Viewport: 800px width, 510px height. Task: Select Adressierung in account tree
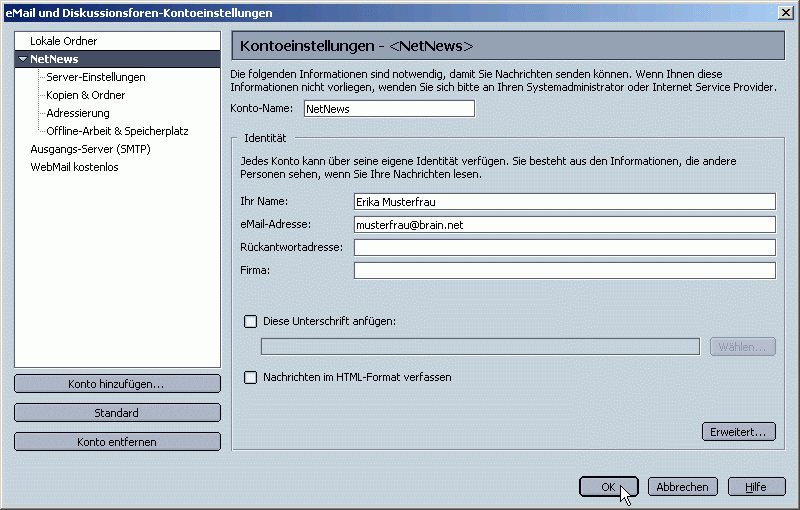(x=78, y=113)
